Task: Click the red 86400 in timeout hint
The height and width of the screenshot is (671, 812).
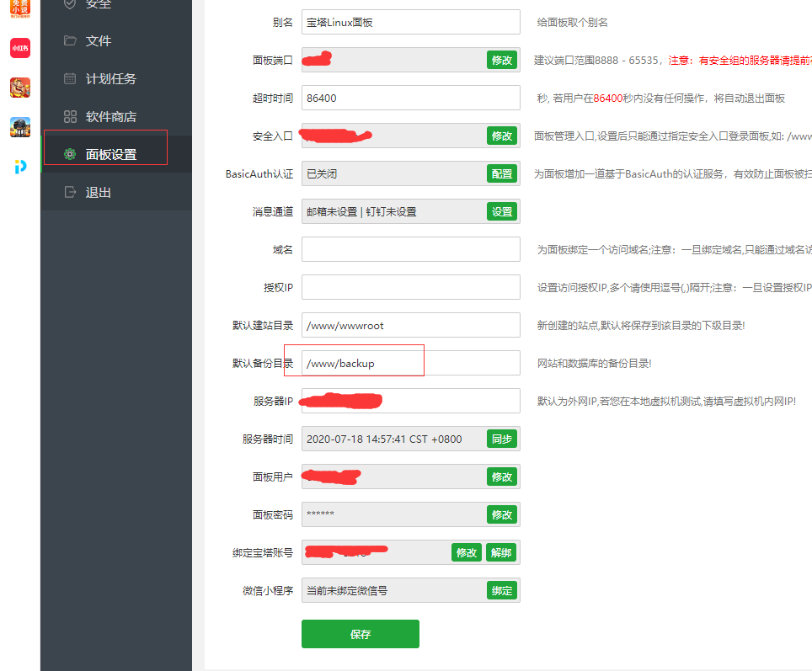Action: pos(608,99)
